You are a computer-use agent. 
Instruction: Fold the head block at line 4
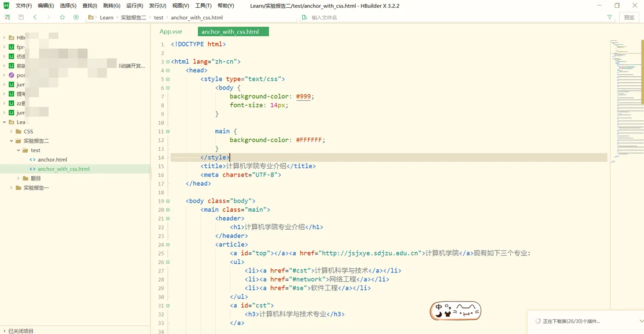[168, 70]
